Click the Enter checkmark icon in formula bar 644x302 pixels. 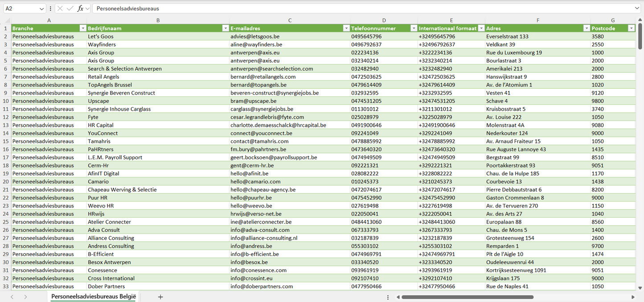70,8
